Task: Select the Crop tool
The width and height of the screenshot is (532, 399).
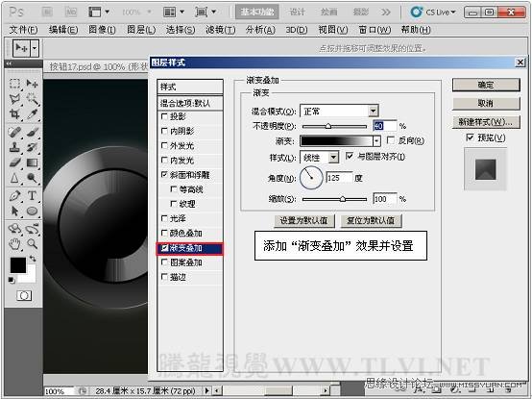Action: 14,114
